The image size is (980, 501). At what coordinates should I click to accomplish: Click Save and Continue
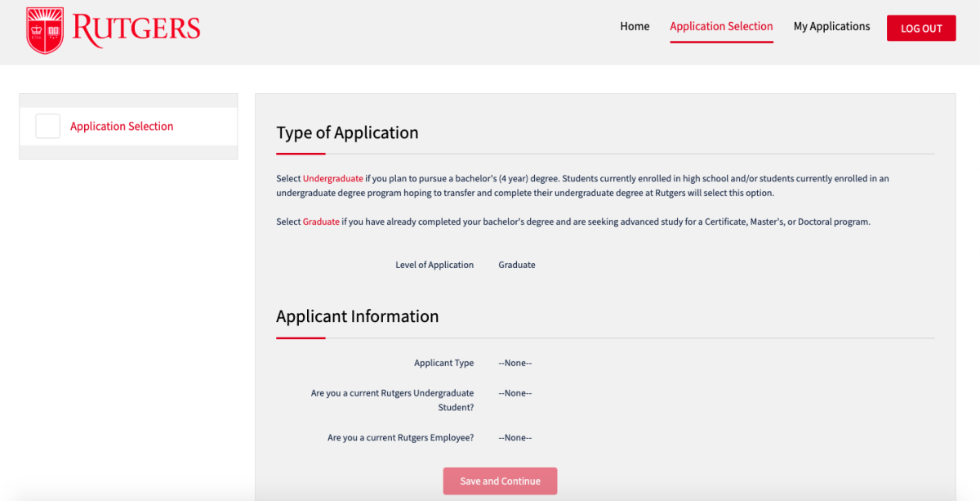click(500, 481)
